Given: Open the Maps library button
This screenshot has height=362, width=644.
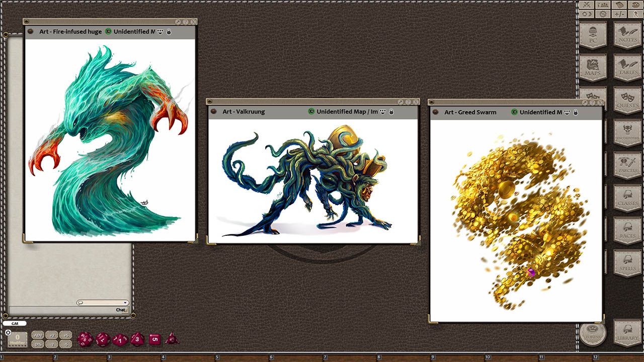Looking at the screenshot, I should point(593,68).
